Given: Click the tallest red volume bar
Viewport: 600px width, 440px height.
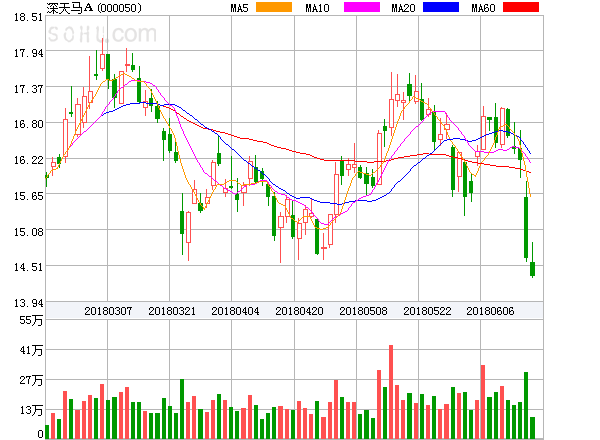Looking at the screenshot, I should coord(391,392).
